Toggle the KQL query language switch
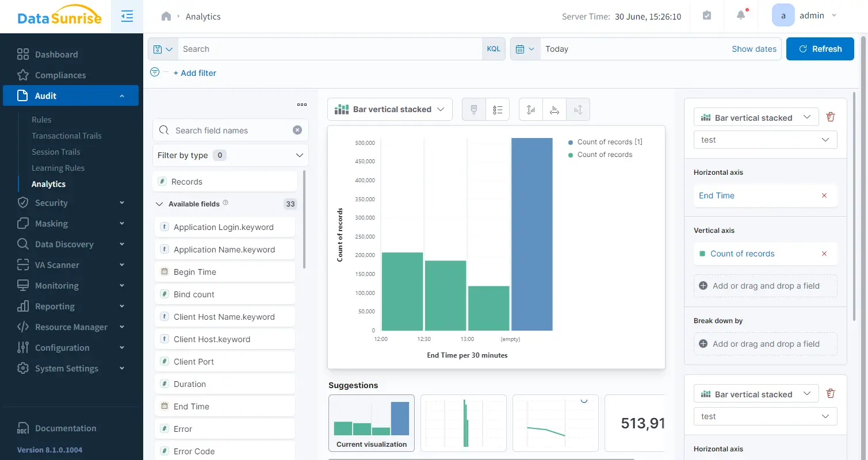This screenshot has width=868, height=460. coord(494,49)
